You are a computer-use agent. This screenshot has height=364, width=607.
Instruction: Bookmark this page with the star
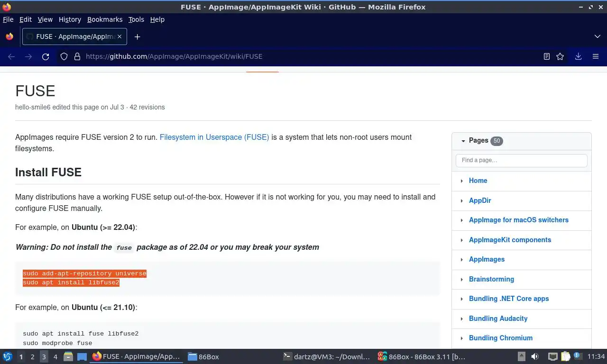[x=560, y=56]
